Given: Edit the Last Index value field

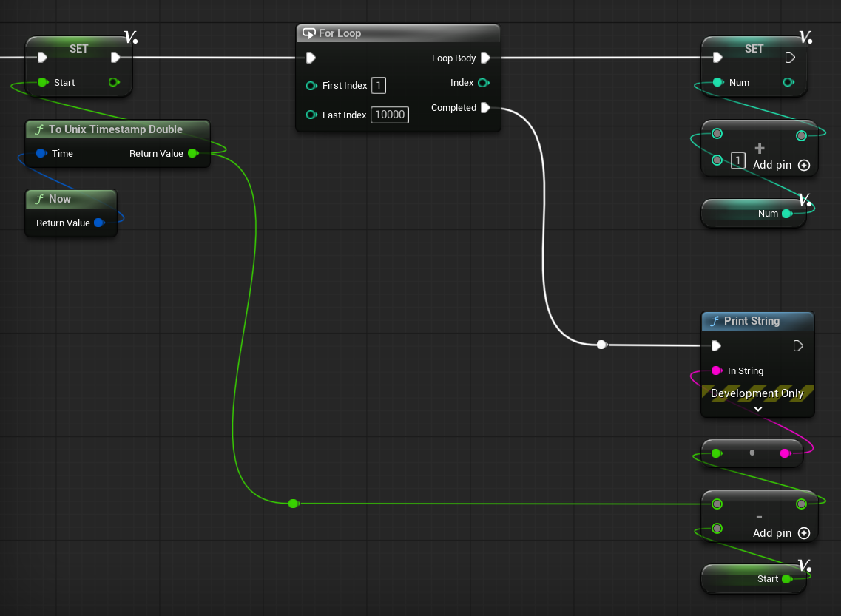Looking at the screenshot, I should [x=390, y=115].
